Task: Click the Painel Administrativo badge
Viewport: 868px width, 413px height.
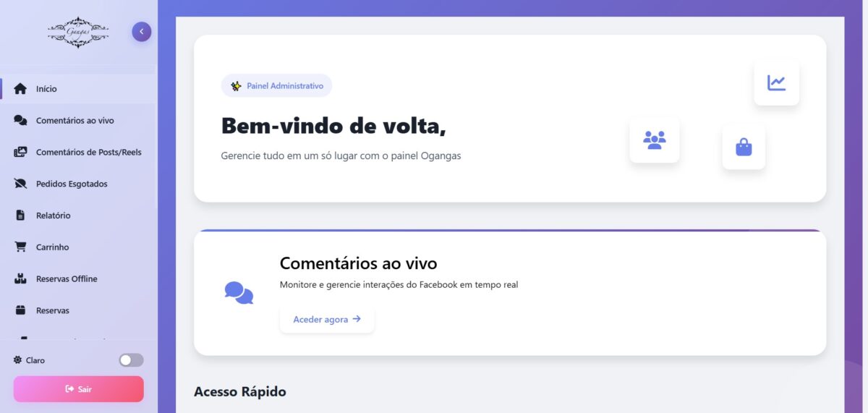Action: point(276,85)
